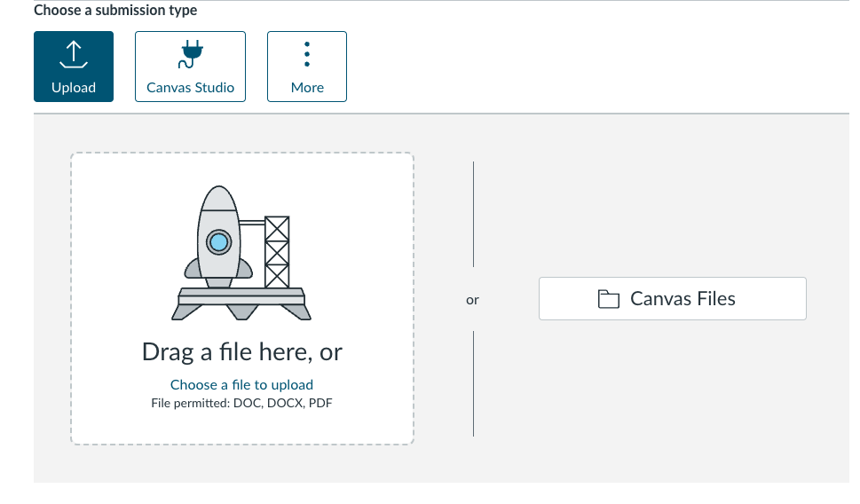
Task: Open the More submission types menu
Action: pyautogui.click(x=306, y=67)
